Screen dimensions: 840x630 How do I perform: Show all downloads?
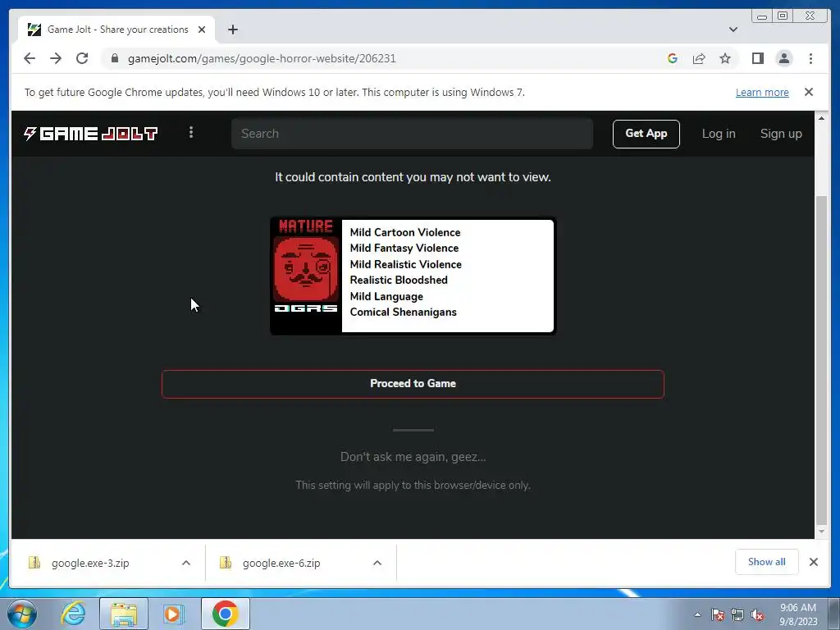tap(767, 562)
